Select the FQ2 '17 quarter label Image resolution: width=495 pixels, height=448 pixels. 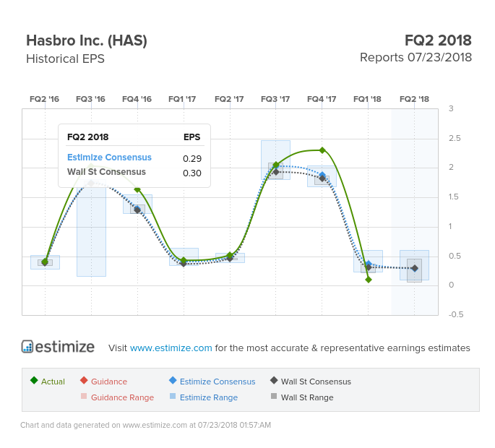(229, 99)
